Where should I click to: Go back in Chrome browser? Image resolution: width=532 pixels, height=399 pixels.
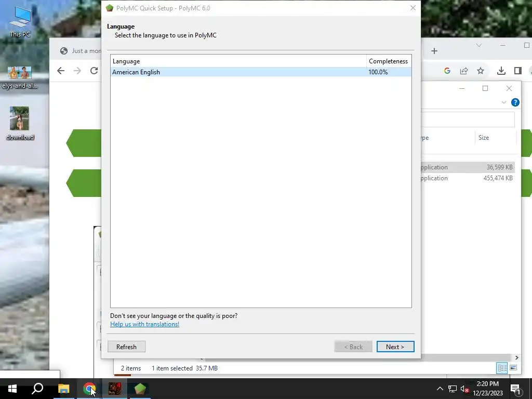pyautogui.click(x=61, y=71)
